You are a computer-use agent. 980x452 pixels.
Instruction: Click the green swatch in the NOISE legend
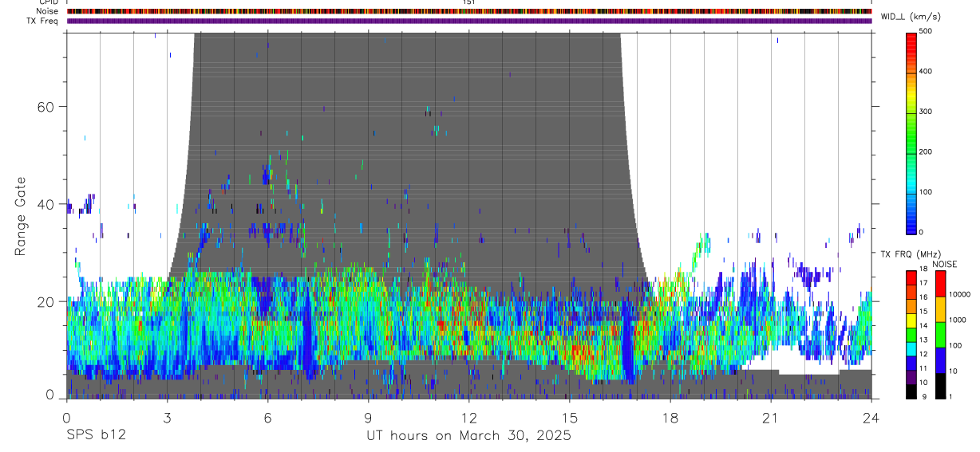940,335
